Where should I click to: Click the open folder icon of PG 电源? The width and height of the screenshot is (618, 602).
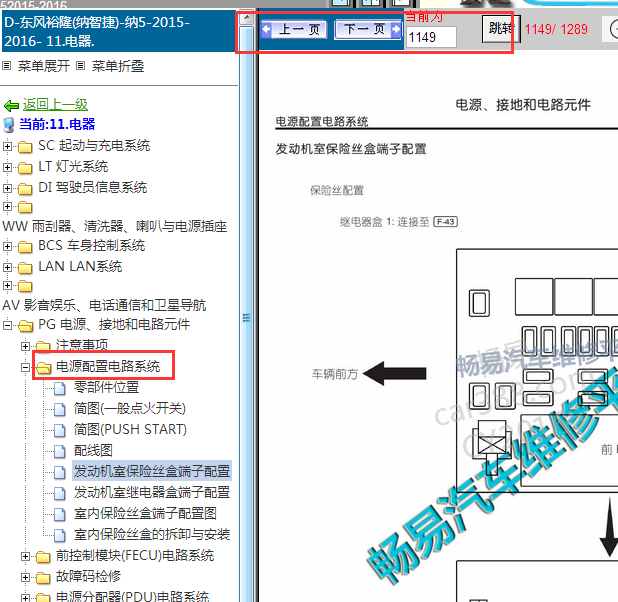coord(26,326)
